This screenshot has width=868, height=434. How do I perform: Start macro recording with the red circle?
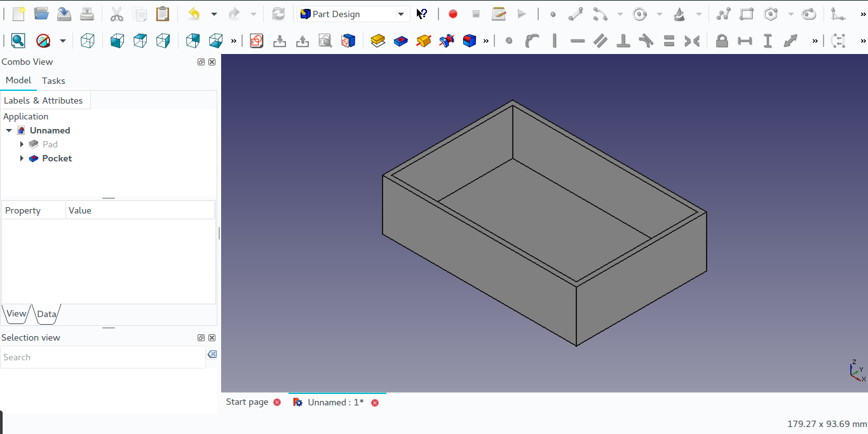point(452,14)
